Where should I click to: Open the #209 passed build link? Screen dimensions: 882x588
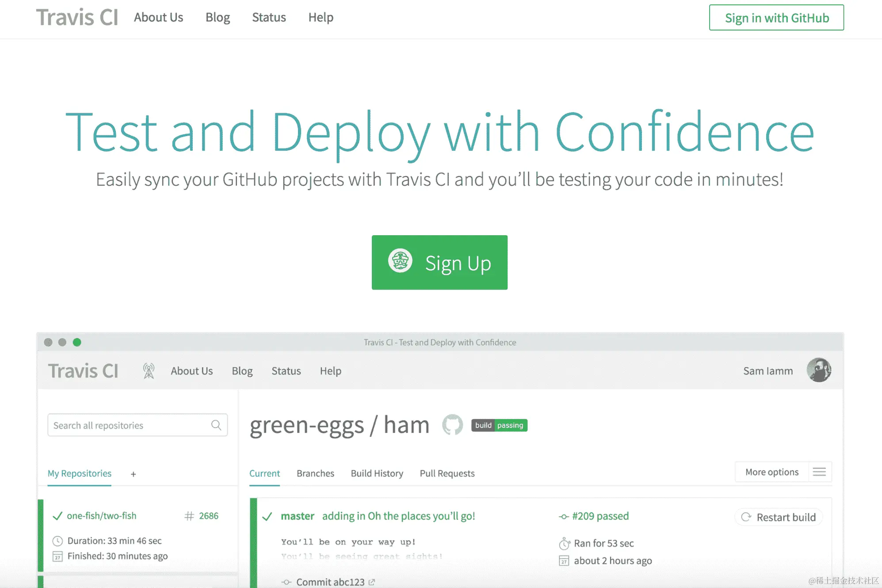(x=600, y=516)
